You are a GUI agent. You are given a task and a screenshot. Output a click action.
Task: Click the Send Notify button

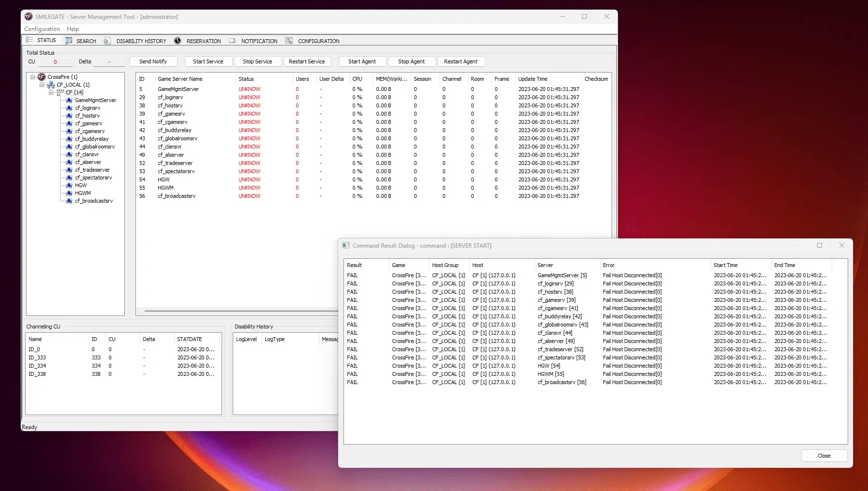153,61
